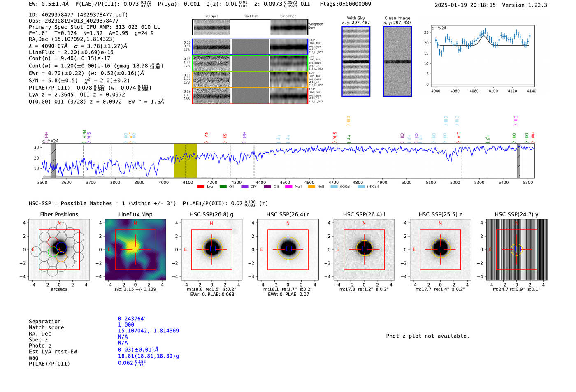
Task: Select the red-bordered 2D spectrum row
Action: point(250,95)
